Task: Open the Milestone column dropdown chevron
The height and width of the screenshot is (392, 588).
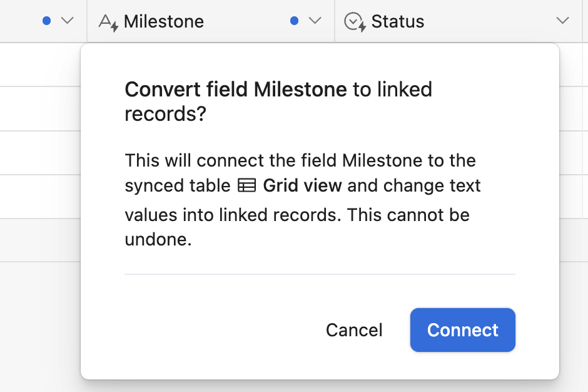Action: tap(315, 21)
